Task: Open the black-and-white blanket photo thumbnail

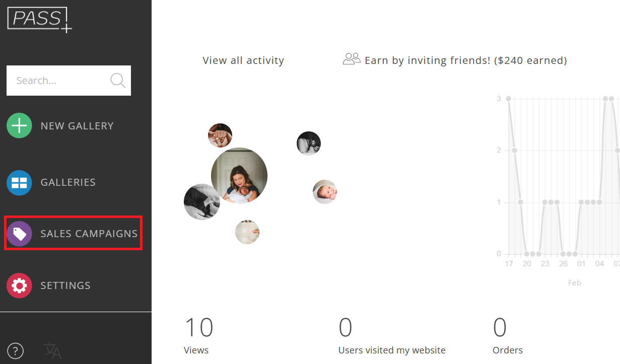Action: coord(202,202)
